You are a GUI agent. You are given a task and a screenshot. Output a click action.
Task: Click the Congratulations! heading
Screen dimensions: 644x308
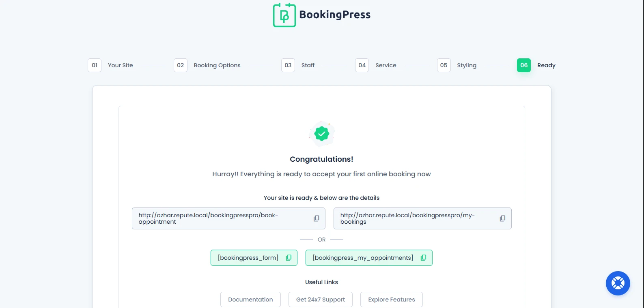[x=321, y=159]
